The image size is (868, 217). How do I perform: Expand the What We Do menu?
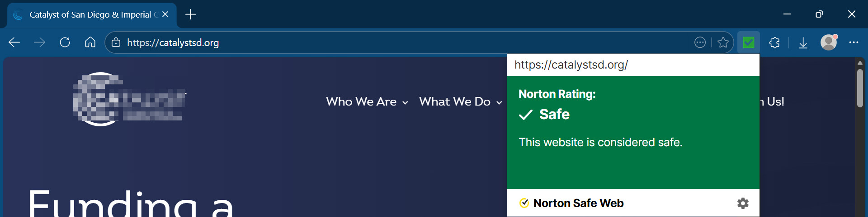(460, 102)
